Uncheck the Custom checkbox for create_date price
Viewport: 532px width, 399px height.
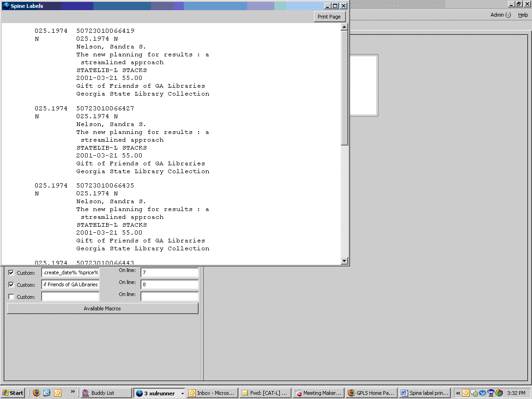coord(11,272)
